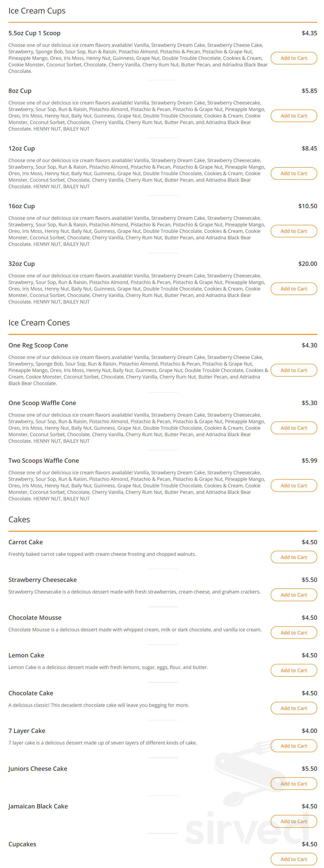The image size is (324, 868).
Task: Add the 7 Layer Cake to cart
Action: pos(293,746)
